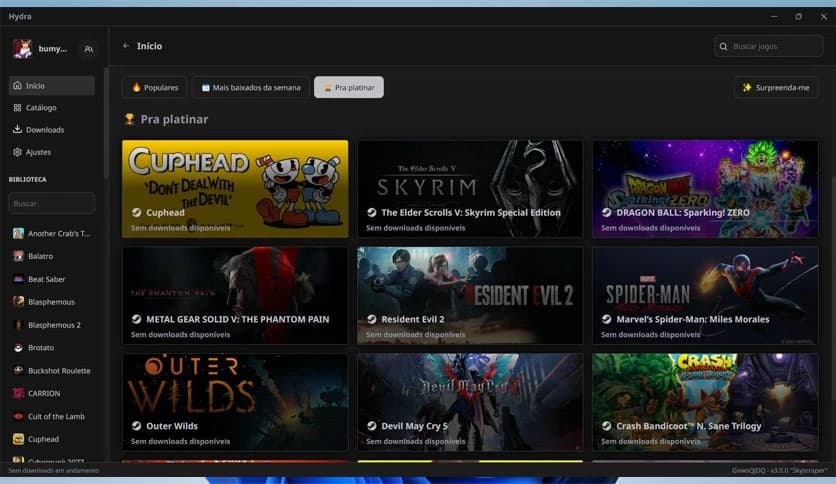The image size is (836, 484).
Task: Open Brotato in the library
Action: pyautogui.click(x=52, y=348)
